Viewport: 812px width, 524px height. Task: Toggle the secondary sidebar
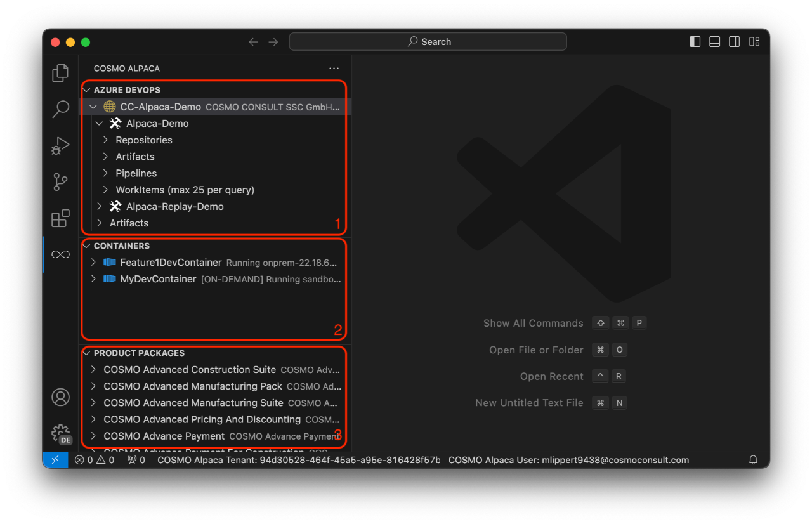coord(734,41)
